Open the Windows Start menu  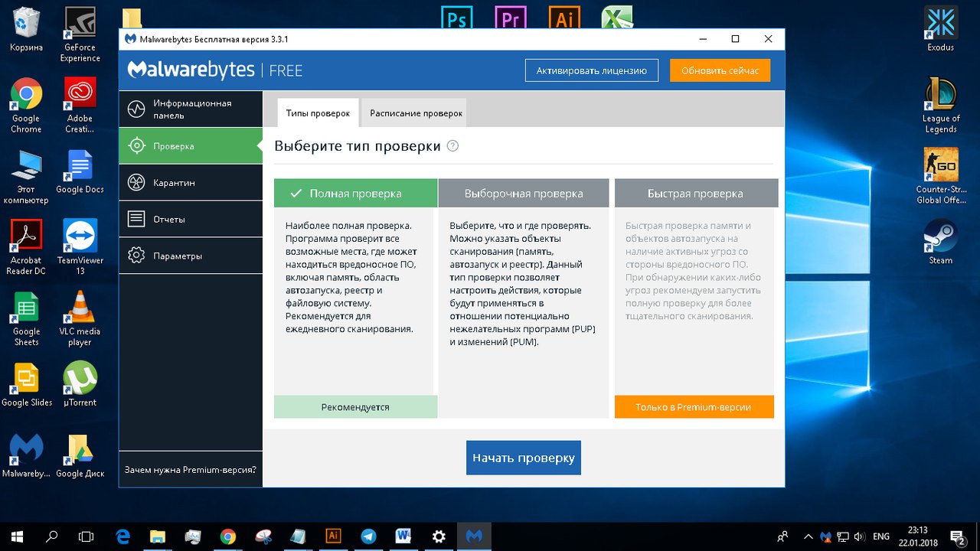click(18, 536)
